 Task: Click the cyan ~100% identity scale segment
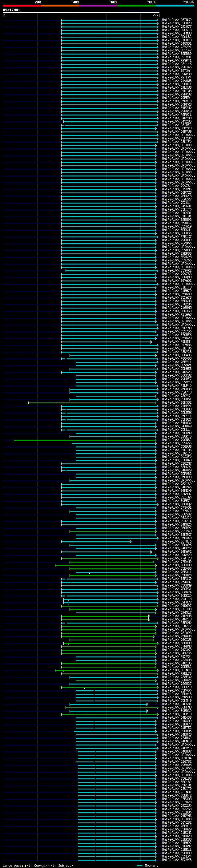coord(175,6)
